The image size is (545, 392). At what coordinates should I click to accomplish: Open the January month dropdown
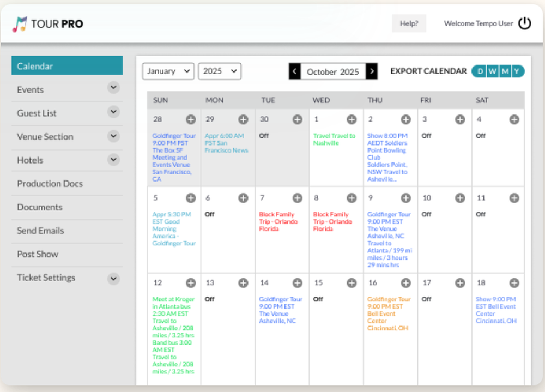point(168,71)
